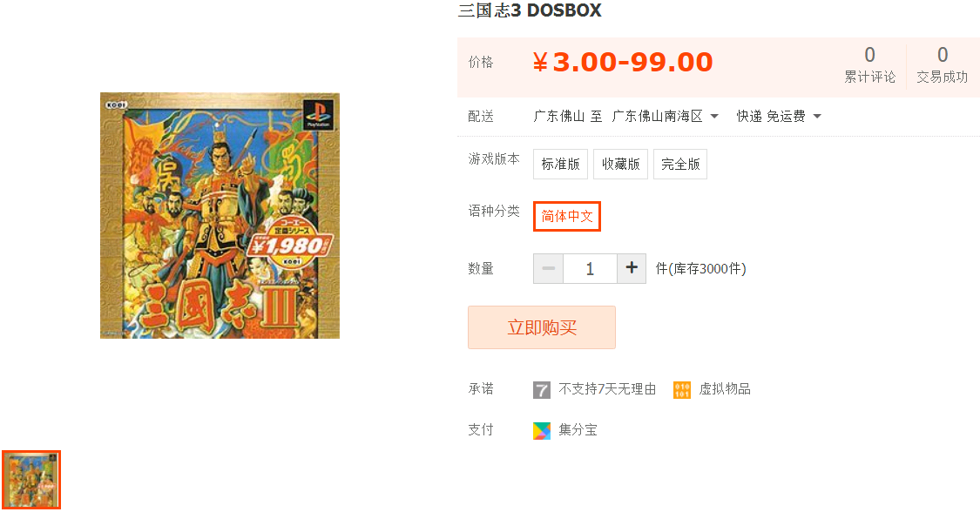Click the 虚拟物品 label
980x512 pixels.
click(x=725, y=389)
